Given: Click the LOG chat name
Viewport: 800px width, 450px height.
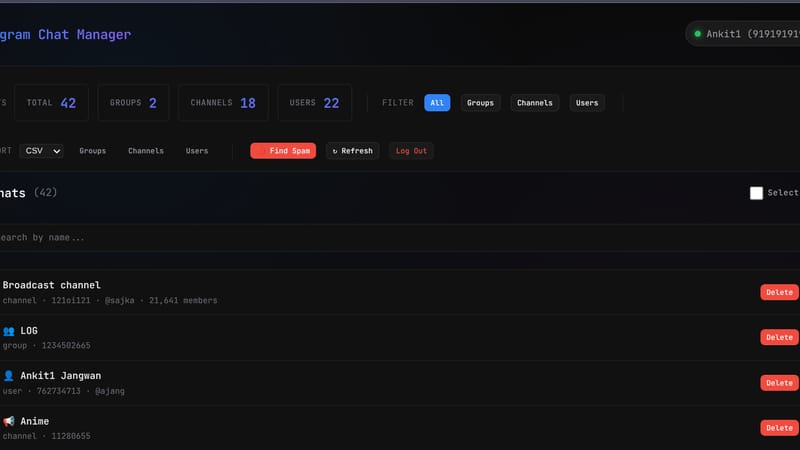Looking at the screenshot, I should pos(29,331).
